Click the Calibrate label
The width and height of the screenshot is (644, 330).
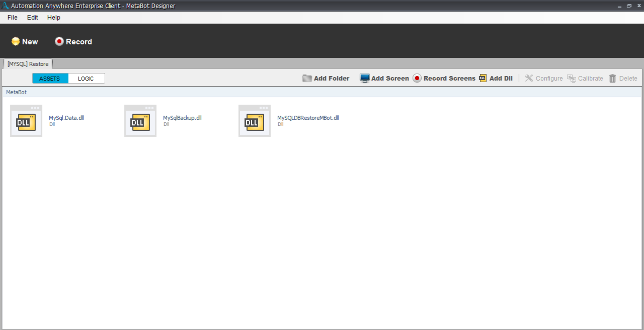[x=590, y=78]
